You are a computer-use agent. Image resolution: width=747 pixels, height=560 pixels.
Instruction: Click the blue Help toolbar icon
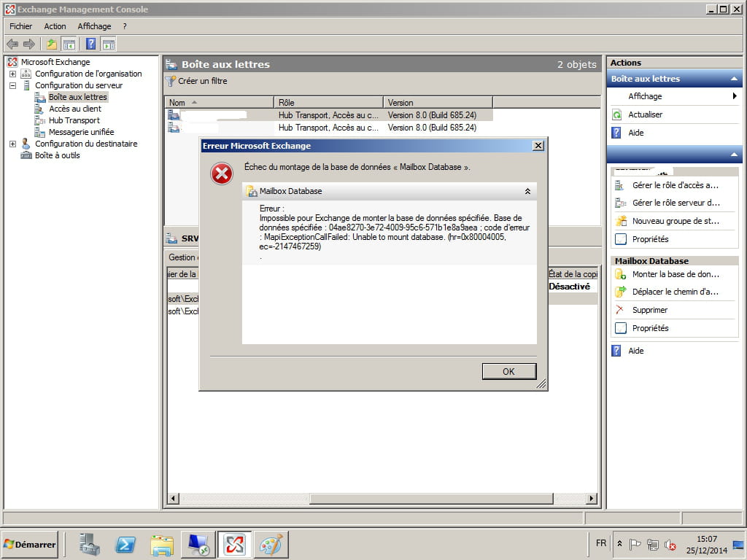point(90,44)
